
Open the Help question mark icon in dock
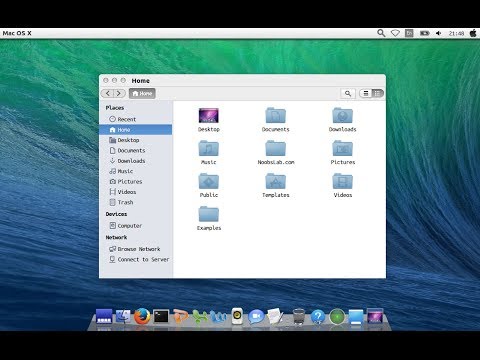pyautogui.click(x=318, y=316)
